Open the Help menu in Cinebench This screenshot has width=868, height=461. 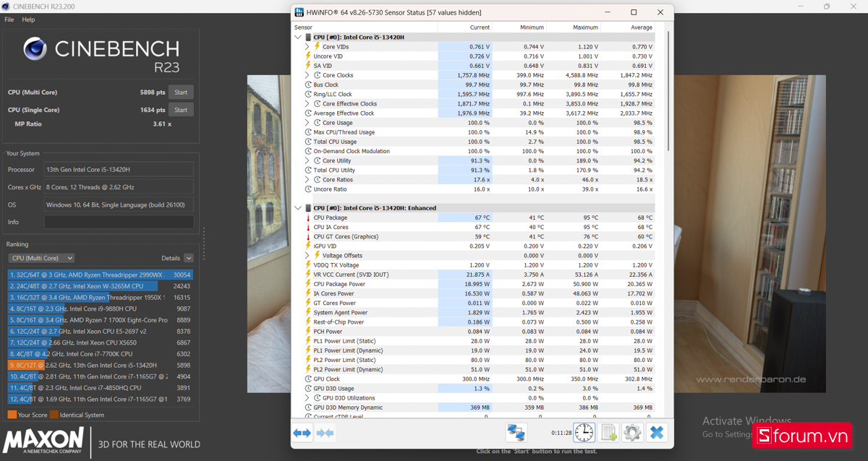pyautogui.click(x=28, y=20)
